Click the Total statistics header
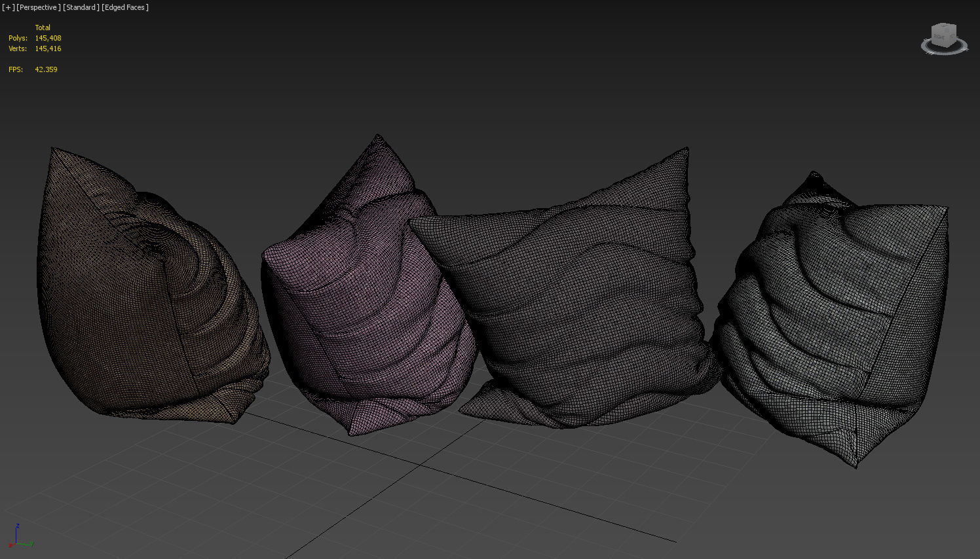Screen dimensions: 980x559 43,27
